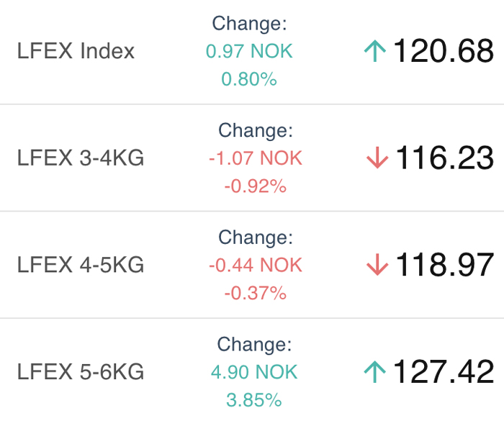Click the 127.42 price value
The image size is (504, 421).
[444, 371]
